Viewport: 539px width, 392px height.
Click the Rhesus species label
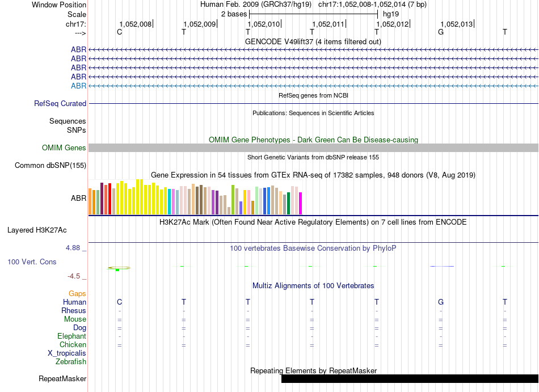coord(74,311)
